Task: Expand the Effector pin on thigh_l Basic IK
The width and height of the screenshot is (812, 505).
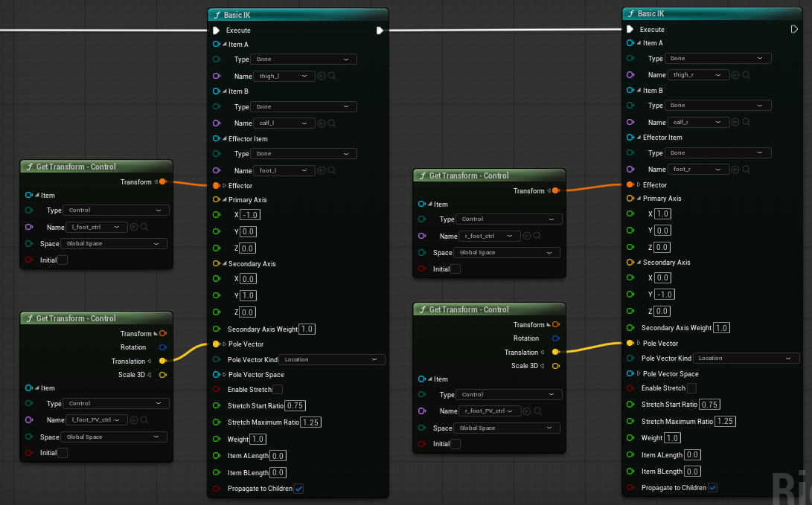Action: pos(224,186)
